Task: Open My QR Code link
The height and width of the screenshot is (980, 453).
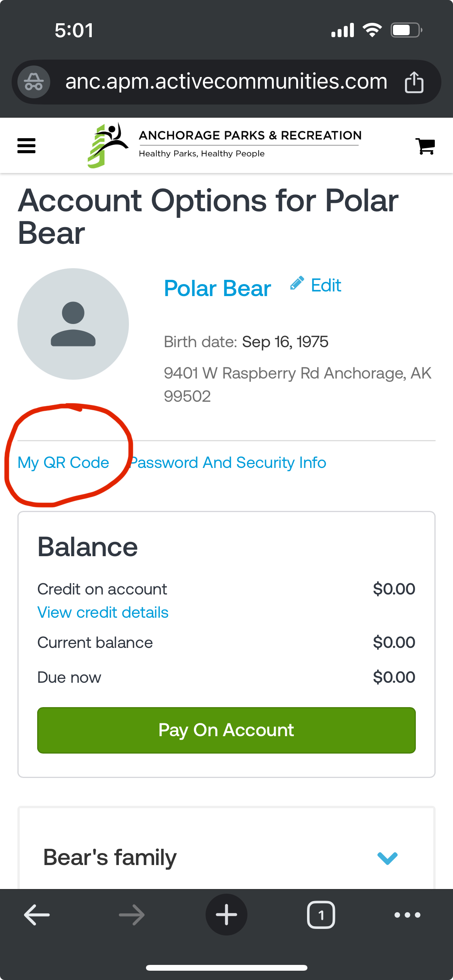Action: point(63,463)
